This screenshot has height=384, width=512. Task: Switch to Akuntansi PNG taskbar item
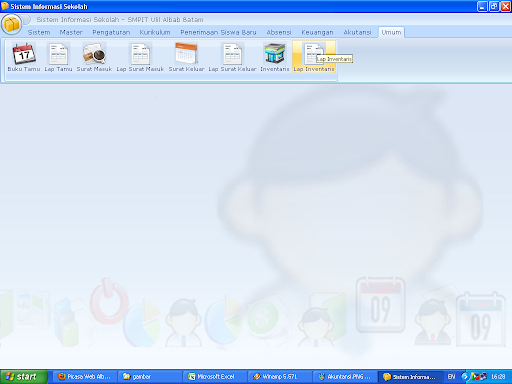pos(345,377)
